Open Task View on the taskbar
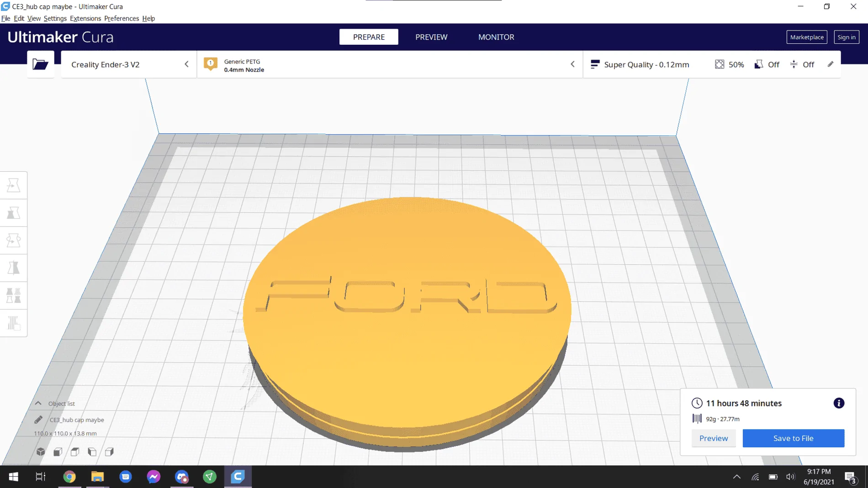Viewport: 868px width, 488px height. coord(41,477)
